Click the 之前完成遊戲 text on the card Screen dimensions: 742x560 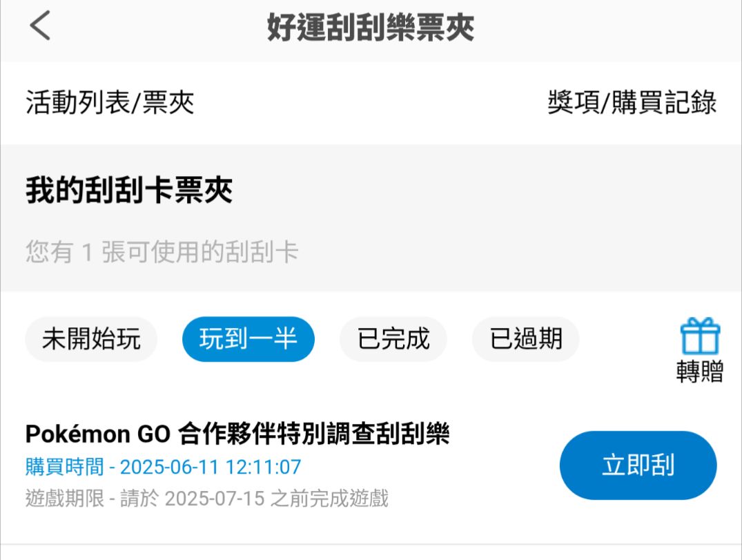(329, 498)
